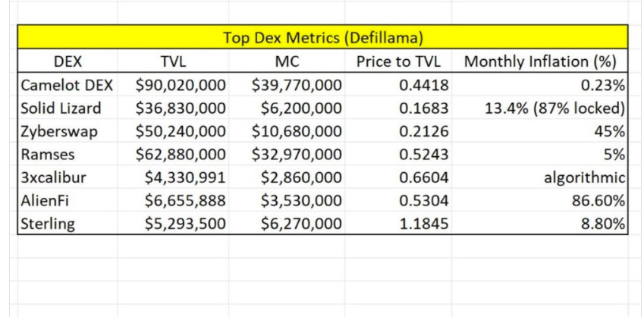Screen dimensions: 644x317
Task: Select the 'Top Dex Metrics (Defillama)' title cell
Action: coord(322,37)
